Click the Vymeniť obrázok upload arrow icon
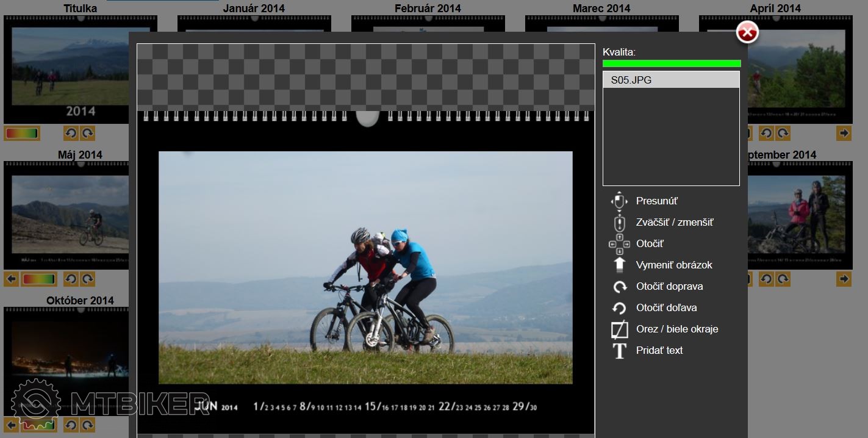Image resolution: width=868 pixels, height=438 pixels. [619, 265]
